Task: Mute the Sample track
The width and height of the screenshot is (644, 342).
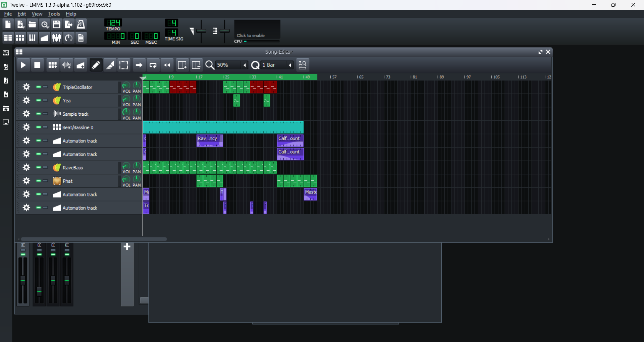Action: coord(39,114)
